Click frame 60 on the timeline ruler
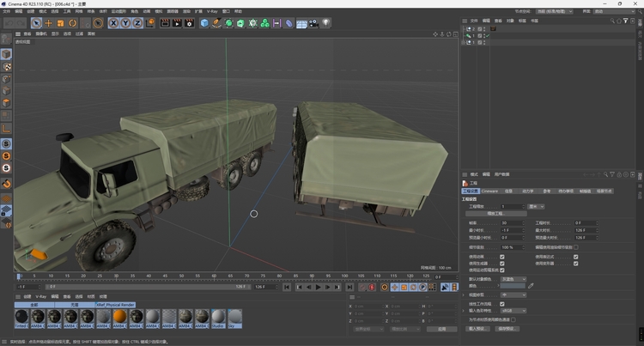 214,276
